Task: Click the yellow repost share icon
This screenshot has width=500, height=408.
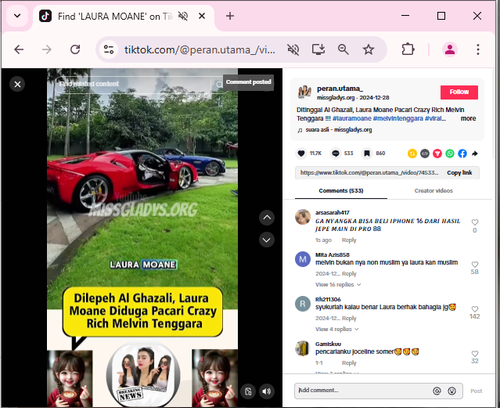Action: tap(412, 153)
